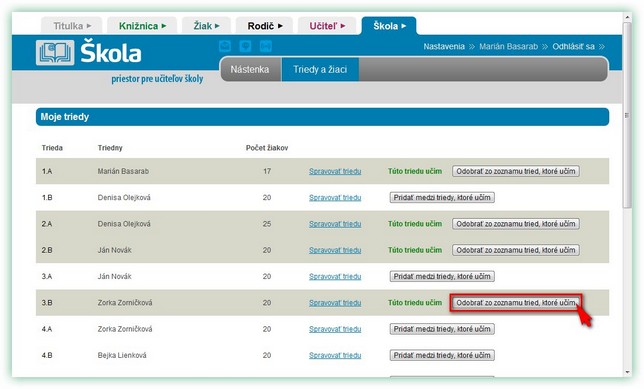Click Túto triedu učím label in row 2.B
Image resolution: width=644 pixels, height=389 pixels.
[x=415, y=250]
